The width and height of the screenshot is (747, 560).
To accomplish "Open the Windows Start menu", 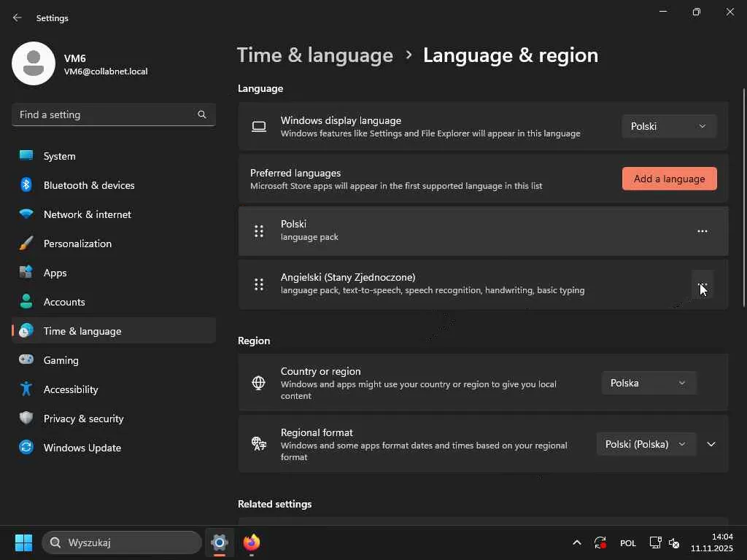I will (23, 542).
